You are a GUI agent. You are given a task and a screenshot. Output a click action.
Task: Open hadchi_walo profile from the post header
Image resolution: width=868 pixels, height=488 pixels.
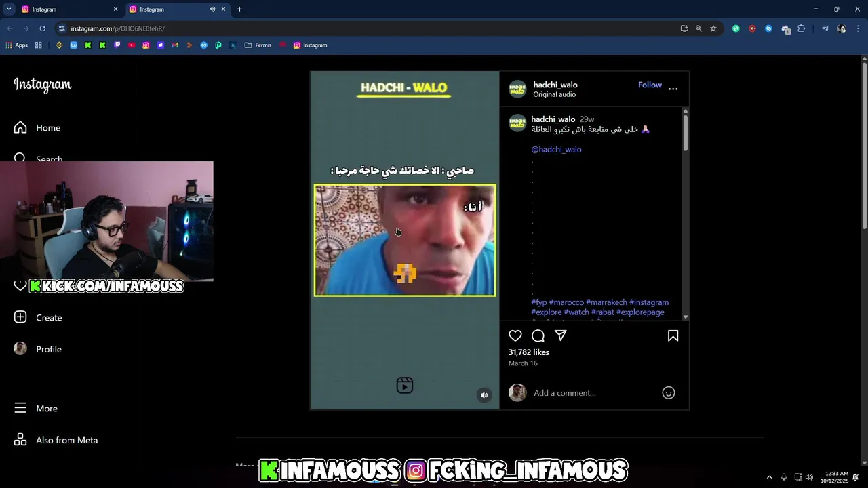click(555, 85)
